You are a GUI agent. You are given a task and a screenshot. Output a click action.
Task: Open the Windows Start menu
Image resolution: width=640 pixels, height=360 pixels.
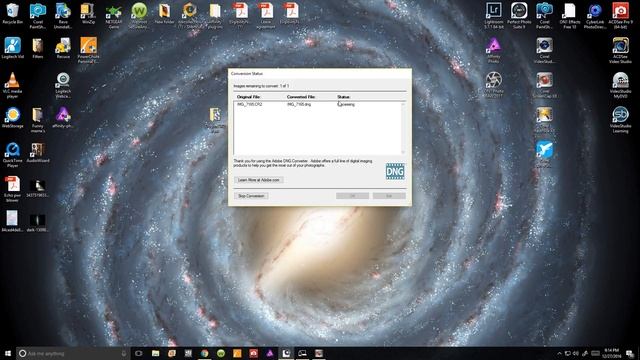tap(7, 353)
